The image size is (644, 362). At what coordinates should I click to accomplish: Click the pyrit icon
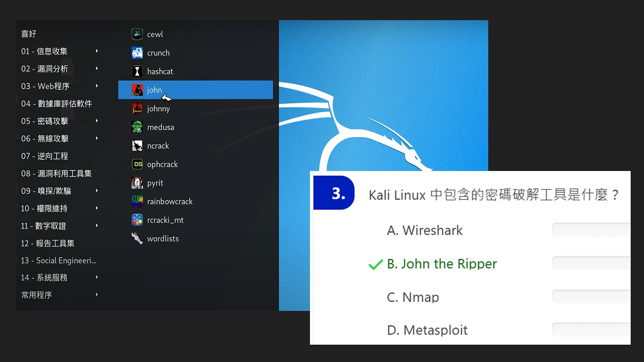pyautogui.click(x=137, y=183)
